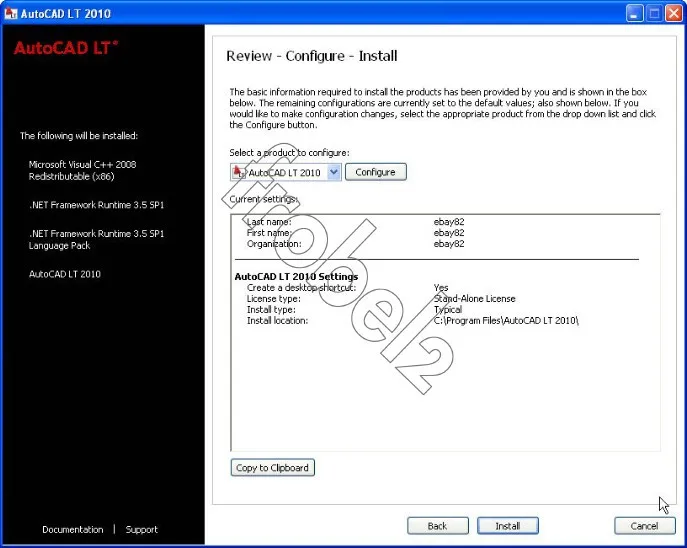Click the 'Select a product to configure:' label
The width and height of the screenshot is (687, 548).
pyautogui.click(x=290, y=153)
